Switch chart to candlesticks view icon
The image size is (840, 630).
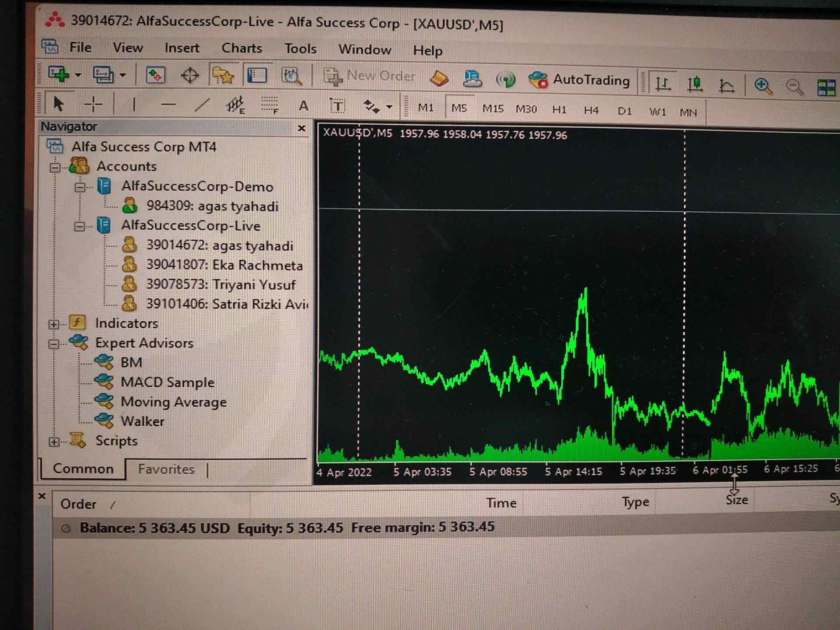click(x=695, y=84)
